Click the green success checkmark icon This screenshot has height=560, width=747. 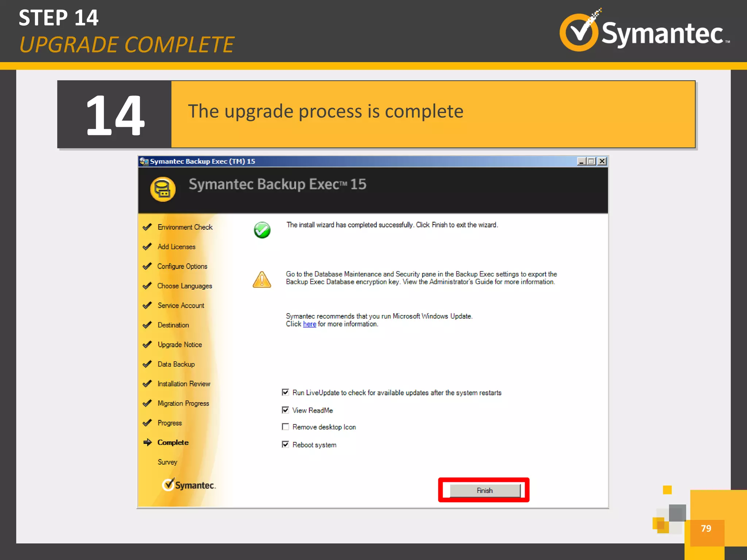click(262, 230)
